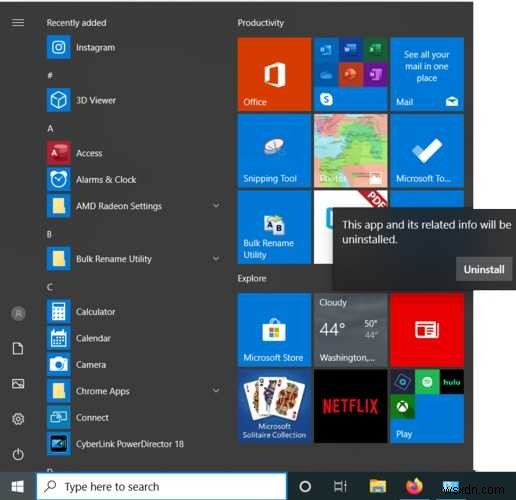
Task: Open the Power options button
Action: coord(18,454)
